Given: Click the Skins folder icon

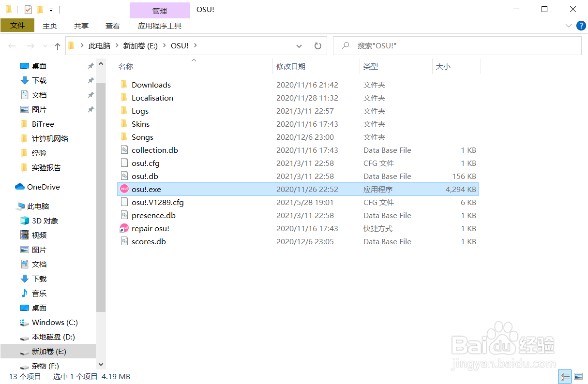Looking at the screenshot, I should (124, 124).
